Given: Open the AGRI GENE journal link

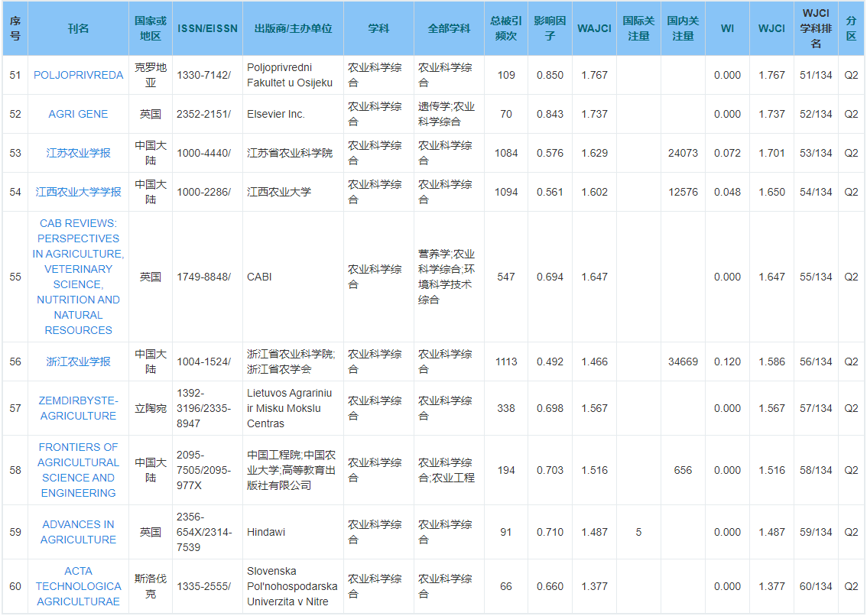Looking at the screenshot, I should click(79, 114).
